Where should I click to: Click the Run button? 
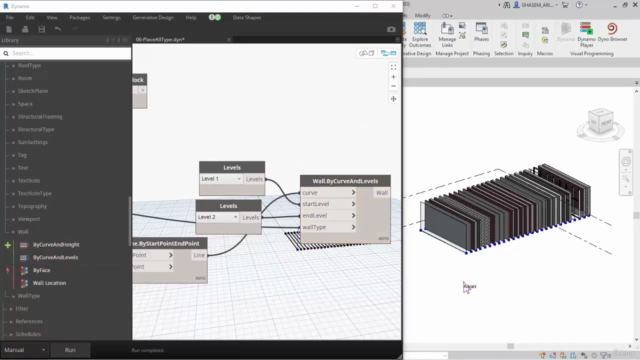[x=70, y=350]
